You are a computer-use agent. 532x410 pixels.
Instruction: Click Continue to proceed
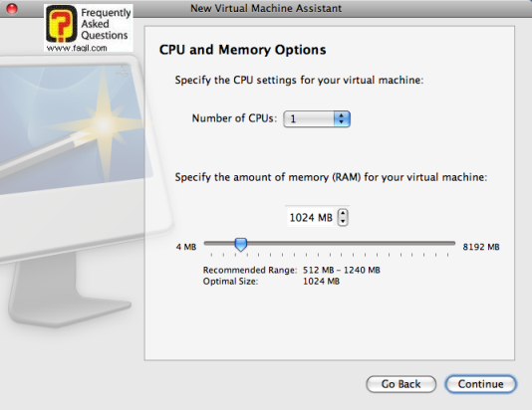(x=480, y=384)
